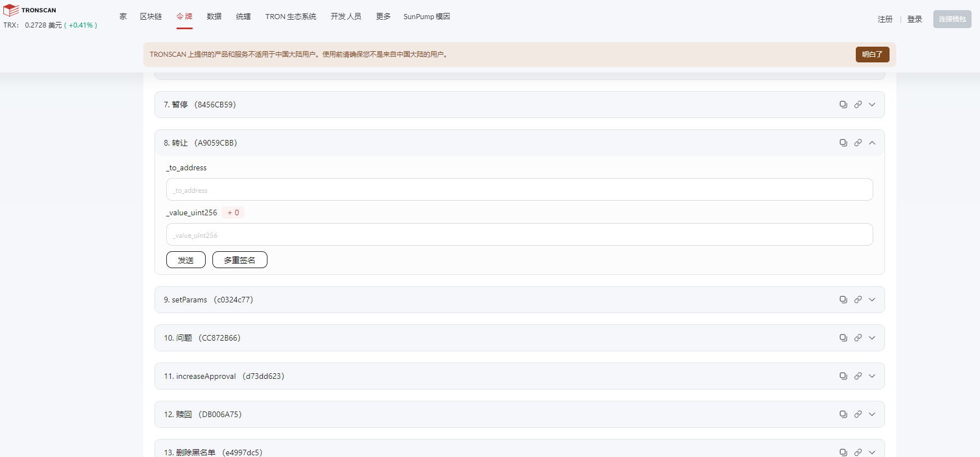Click the TRONSCAN logo

pyautogui.click(x=30, y=10)
